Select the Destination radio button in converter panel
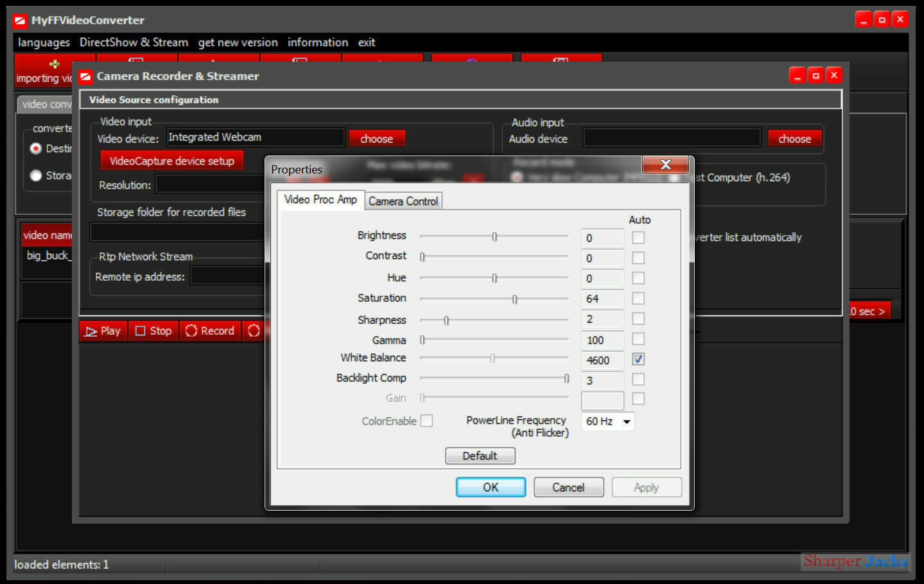Image resolution: width=924 pixels, height=584 pixels. (x=36, y=148)
